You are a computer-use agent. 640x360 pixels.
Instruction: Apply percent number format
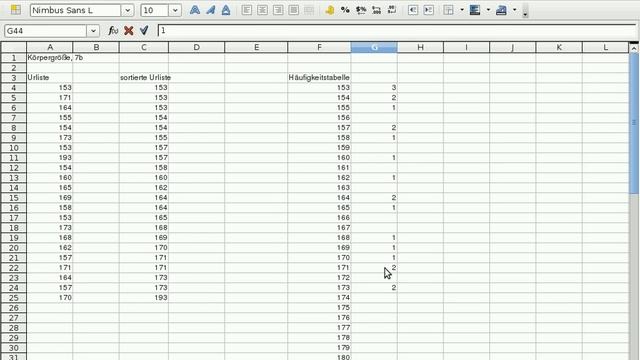pos(345,10)
